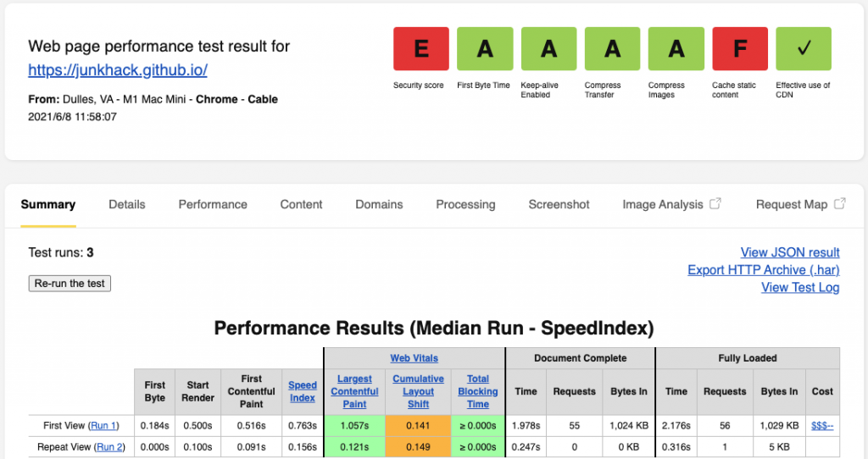Click the Compress Transfer A grade

click(612, 49)
